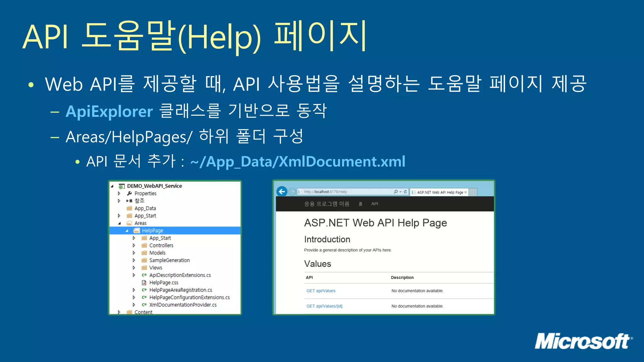
Task: Click the Values section heading
Action: (318, 264)
